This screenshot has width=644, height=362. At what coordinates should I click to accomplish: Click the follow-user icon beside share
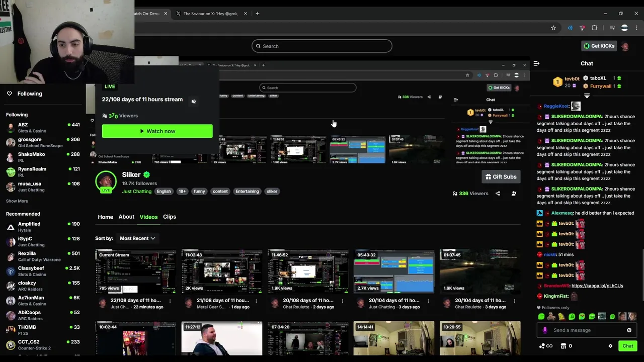tap(514, 194)
